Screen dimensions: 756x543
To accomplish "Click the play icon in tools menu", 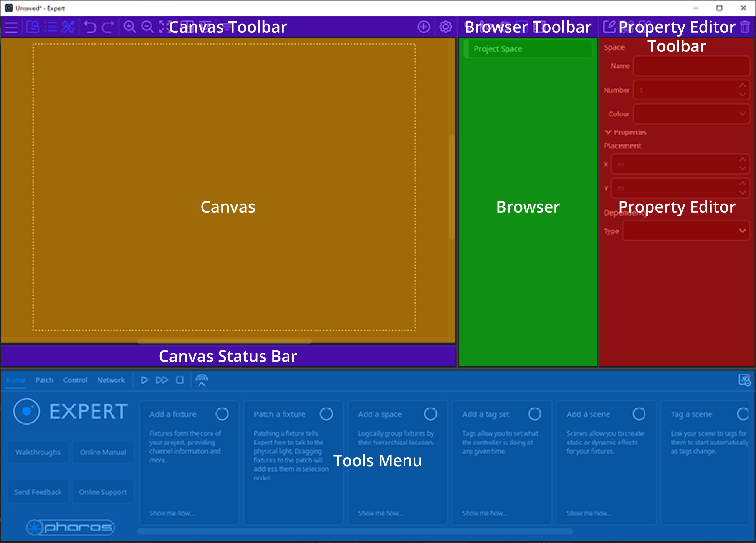I will point(144,380).
